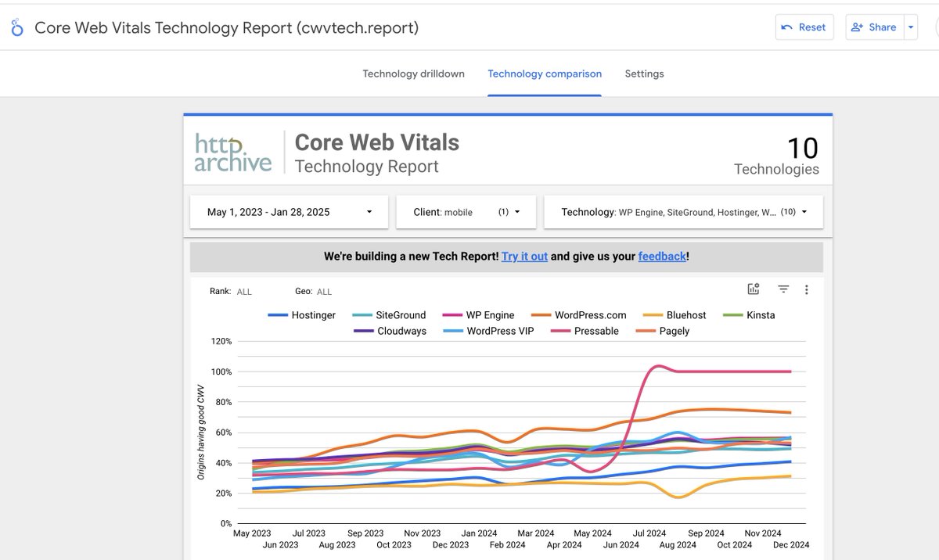Open chart more options menu

pyautogui.click(x=807, y=289)
